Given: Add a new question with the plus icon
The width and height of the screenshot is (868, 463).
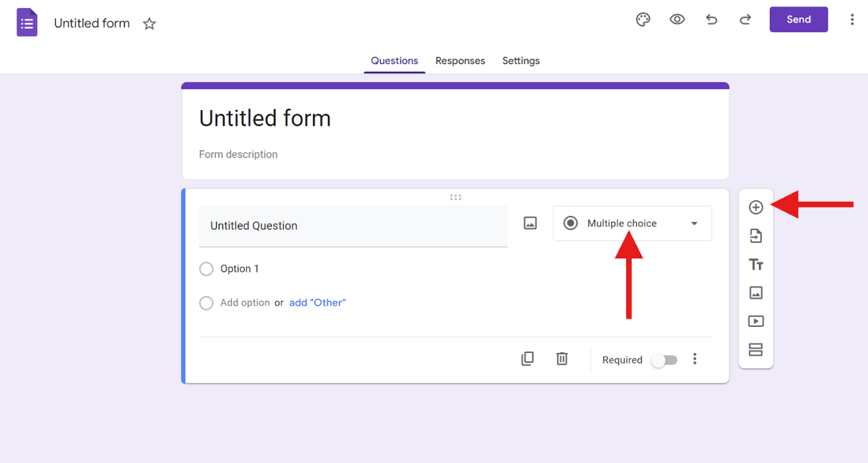Looking at the screenshot, I should [x=756, y=207].
